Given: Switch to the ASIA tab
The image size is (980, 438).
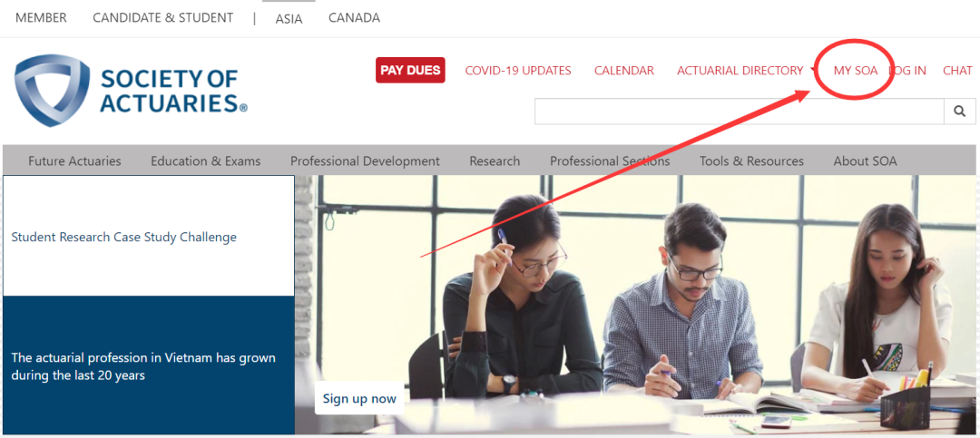Looking at the screenshot, I should click(289, 19).
